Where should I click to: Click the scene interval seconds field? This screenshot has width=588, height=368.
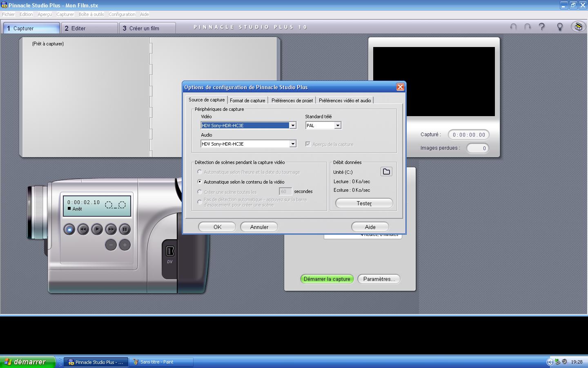pyautogui.click(x=285, y=191)
